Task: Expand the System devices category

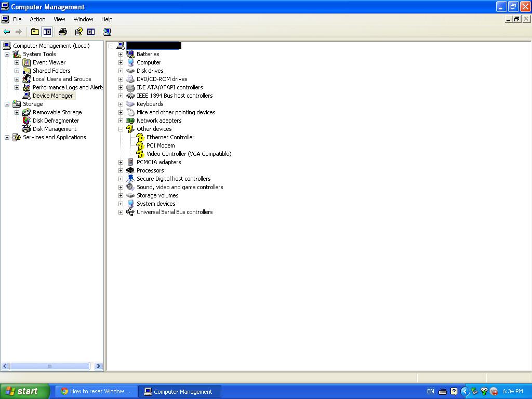Action: 121,204
